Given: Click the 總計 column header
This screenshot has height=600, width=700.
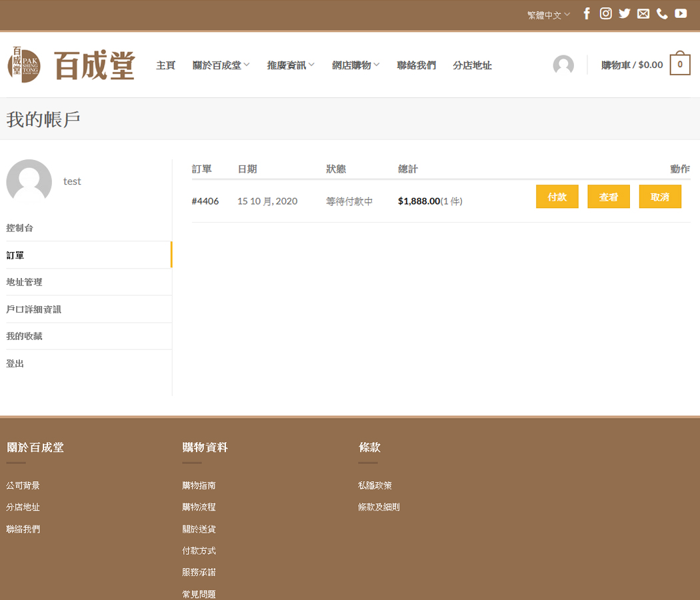Looking at the screenshot, I should pos(408,169).
